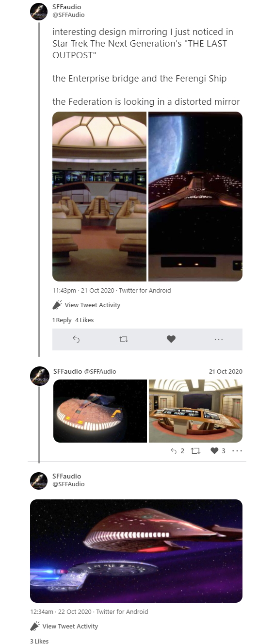Open the three-dot more menu on first tweet
Viewport: 274px width, 644px height.
coord(219,339)
